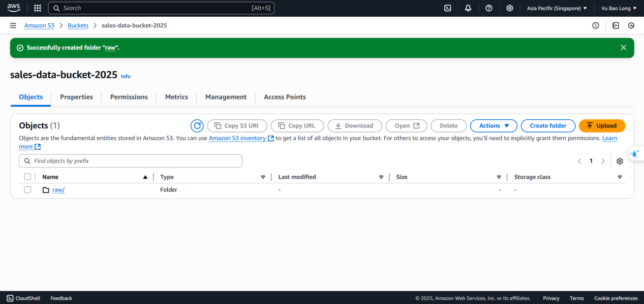Refresh the objects list
Image resolution: width=644 pixels, height=304 pixels.
[197, 126]
